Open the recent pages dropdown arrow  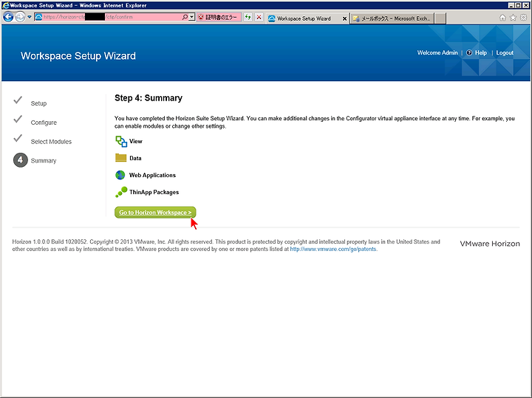coord(30,17)
